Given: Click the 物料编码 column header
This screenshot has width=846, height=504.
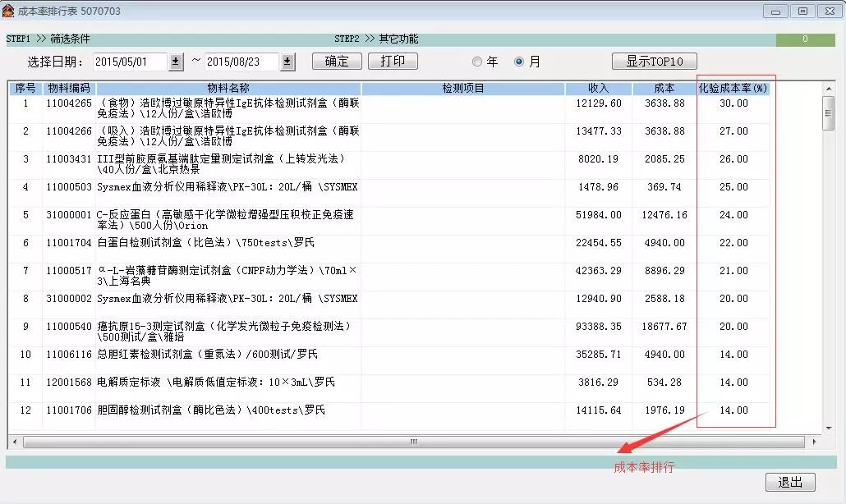Looking at the screenshot, I should coord(69,88).
